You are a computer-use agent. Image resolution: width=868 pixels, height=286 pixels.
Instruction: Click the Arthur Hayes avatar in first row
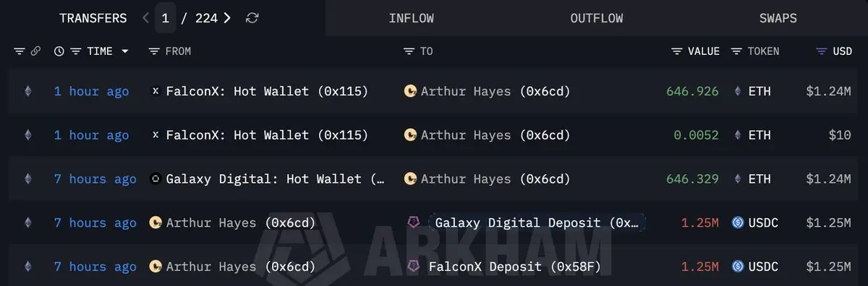pyautogui.click(x=410, y=91)
